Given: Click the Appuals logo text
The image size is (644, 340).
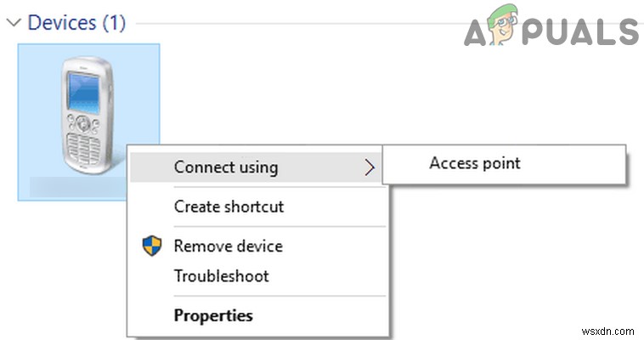Looking at the screenshot, I should click(x=551, y=31).
